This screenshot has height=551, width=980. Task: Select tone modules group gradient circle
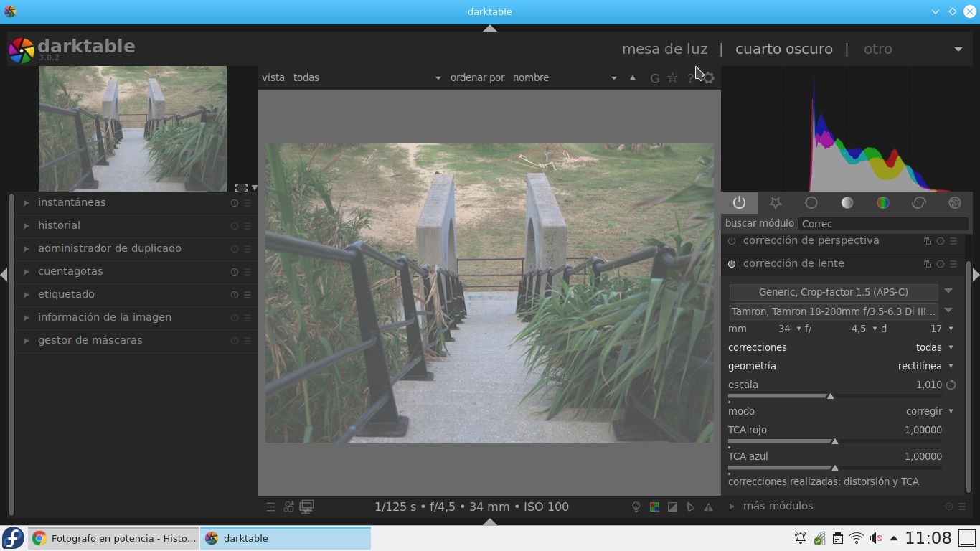tap(847, 203)
